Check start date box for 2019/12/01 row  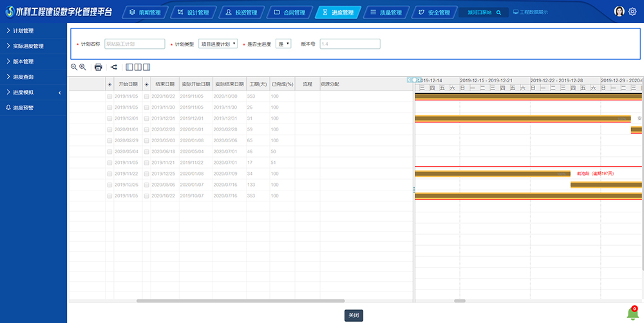coord(110,118)
